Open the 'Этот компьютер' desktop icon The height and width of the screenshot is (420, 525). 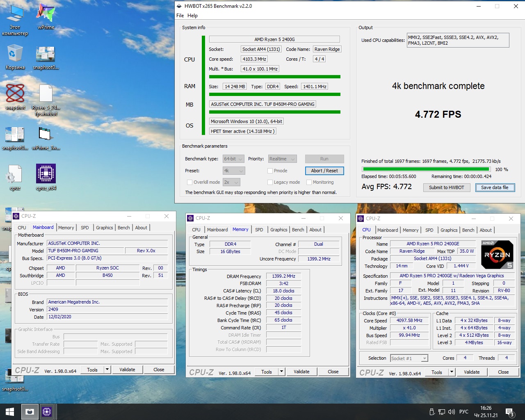15,20
